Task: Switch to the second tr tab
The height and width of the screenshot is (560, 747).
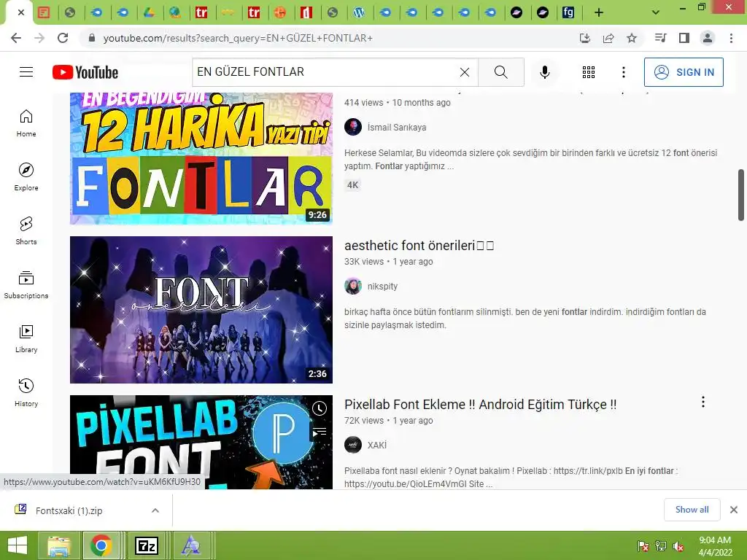Action: pos(254,13)
